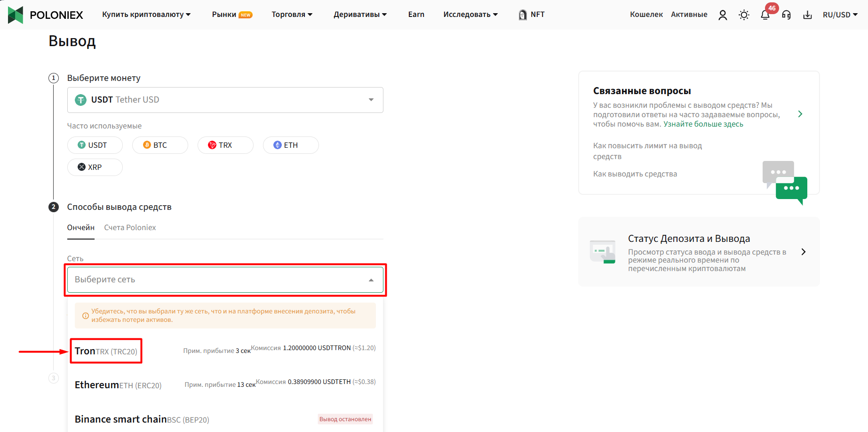Open the Исследовать dropdown menu
868x432 pixels.
pyautogui.click(x=470, y=15)
